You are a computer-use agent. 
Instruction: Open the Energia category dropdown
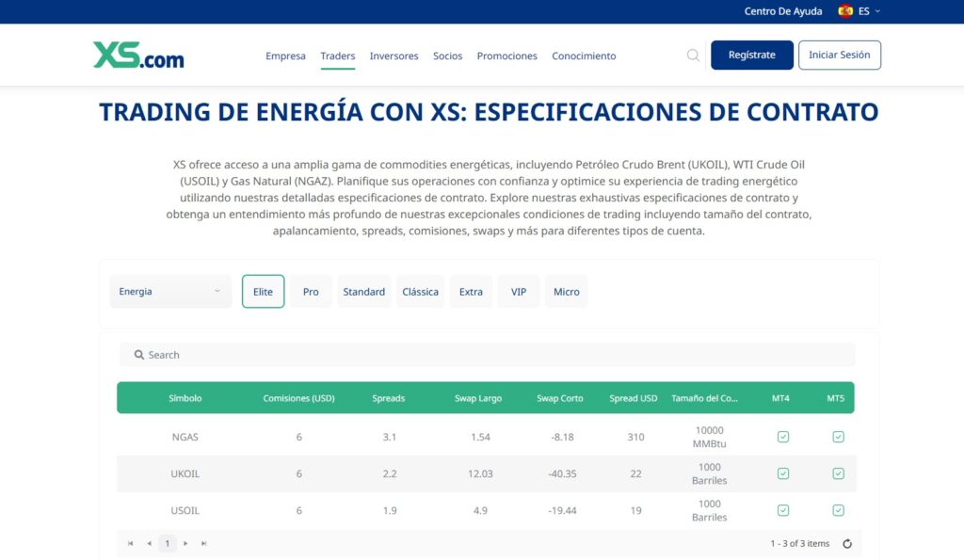[170, 292]
